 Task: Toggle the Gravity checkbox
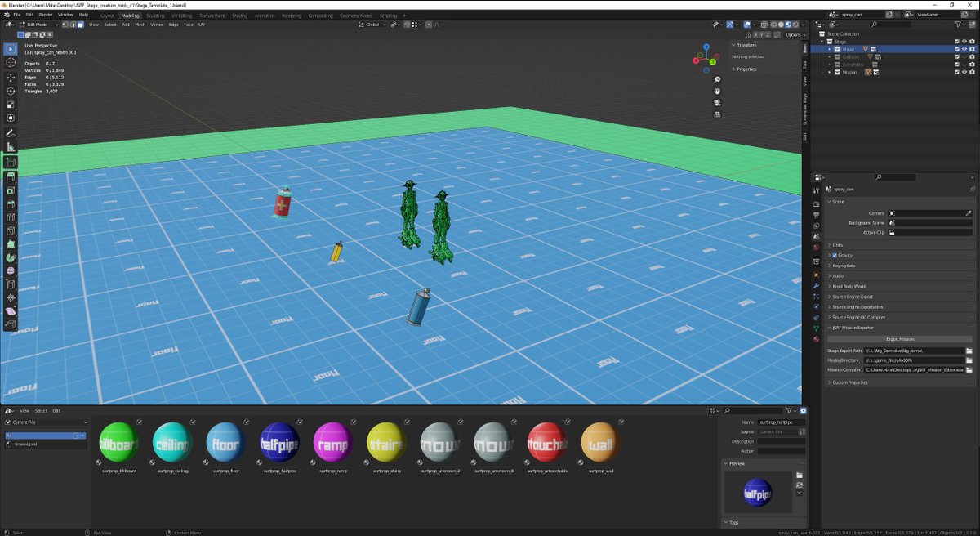pyautogui.click(x=834, y=255)
